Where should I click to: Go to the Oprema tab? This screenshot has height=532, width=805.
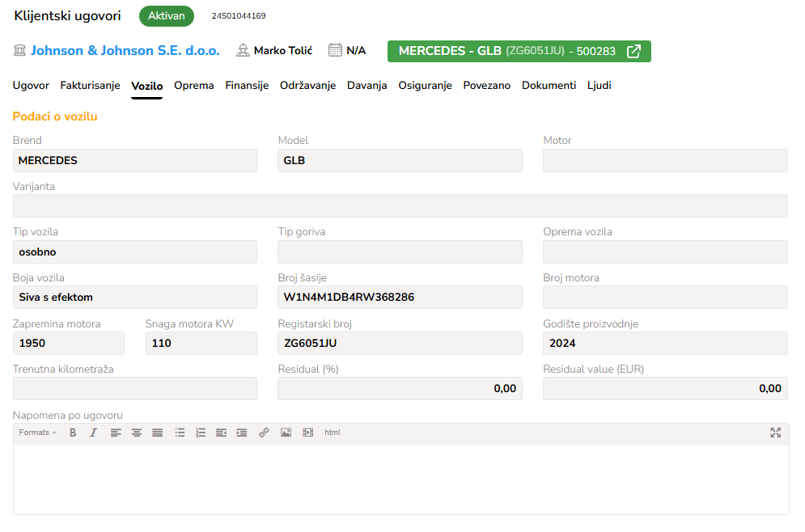click(194, 86)
